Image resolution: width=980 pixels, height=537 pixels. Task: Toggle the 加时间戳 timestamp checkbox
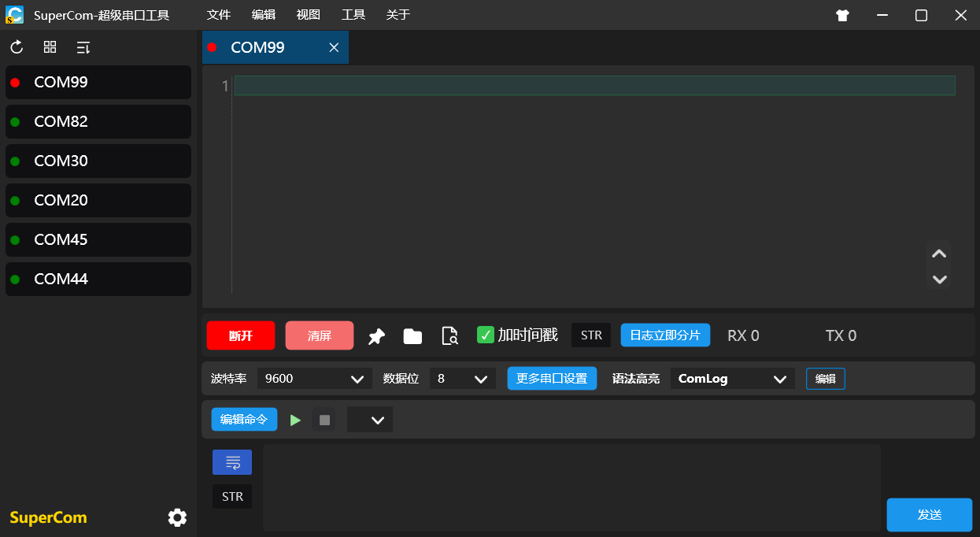(486, 335)
